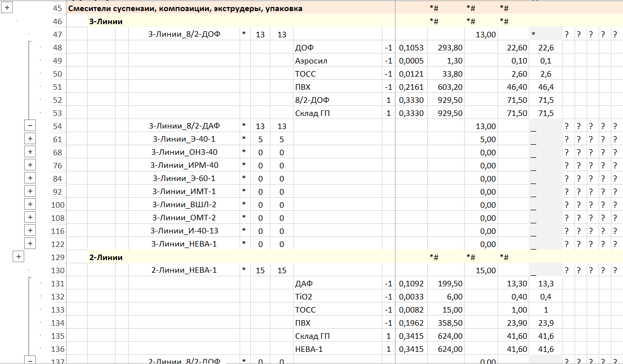Click the Смесители суспензии header cell
623x364 pixels.
click(x=185, y=9)
